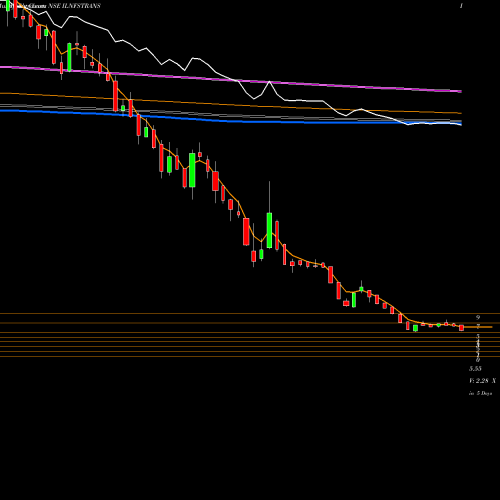
Task: Click the 5.55 price value
Action: [x=475, y=368]
